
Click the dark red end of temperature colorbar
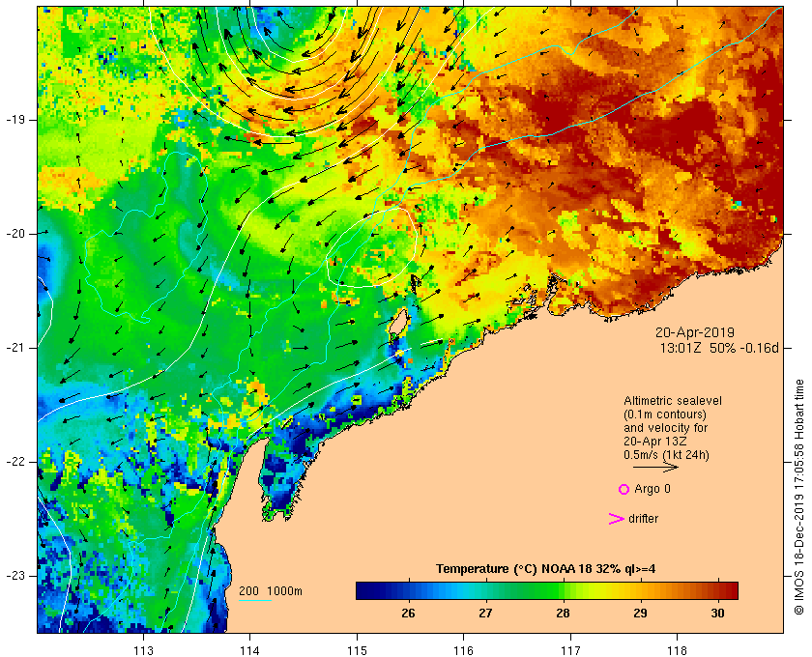pos(732,590)
